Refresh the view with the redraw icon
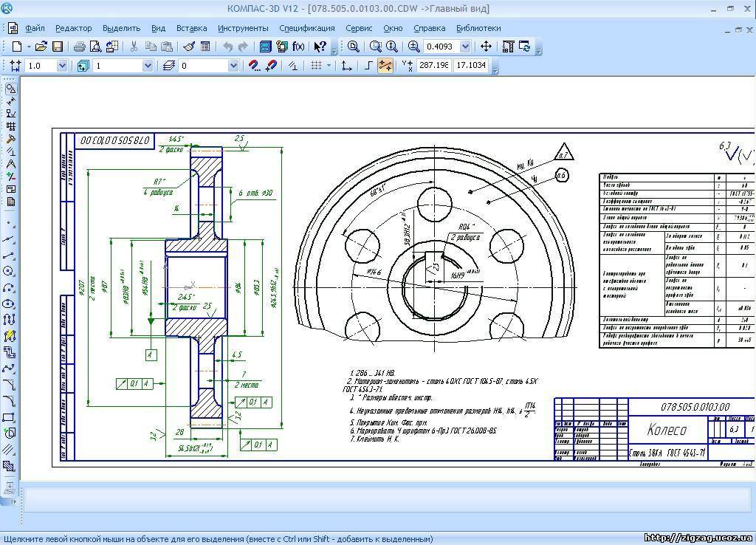 tap(525, 47)
